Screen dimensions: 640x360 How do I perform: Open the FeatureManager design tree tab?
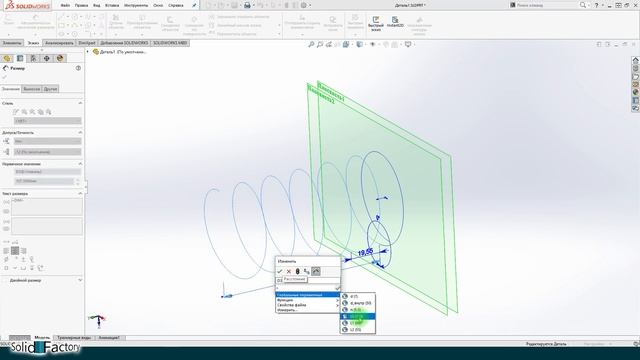point(7,58)
